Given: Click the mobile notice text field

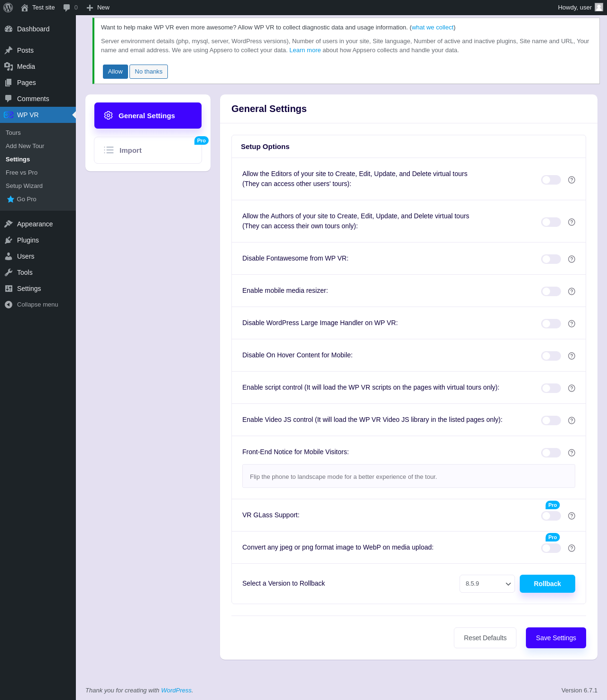Looking at the screenshot, I should point(409,476).
